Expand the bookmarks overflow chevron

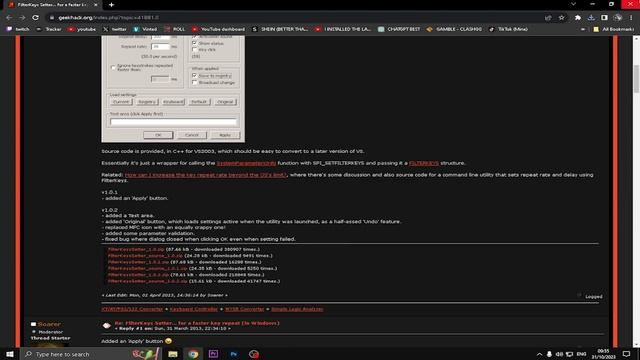click(x=582, y=29)
